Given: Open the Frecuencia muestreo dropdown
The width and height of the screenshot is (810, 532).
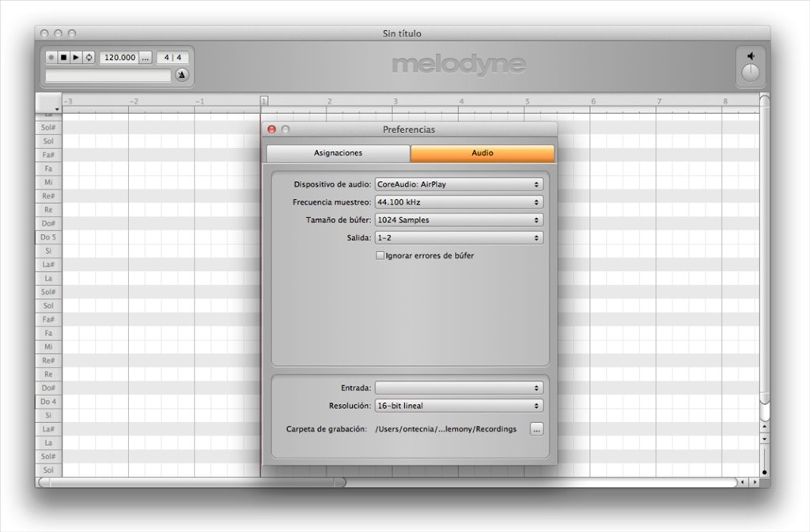Looking at the screenshot, I should (x=459, y=202).
